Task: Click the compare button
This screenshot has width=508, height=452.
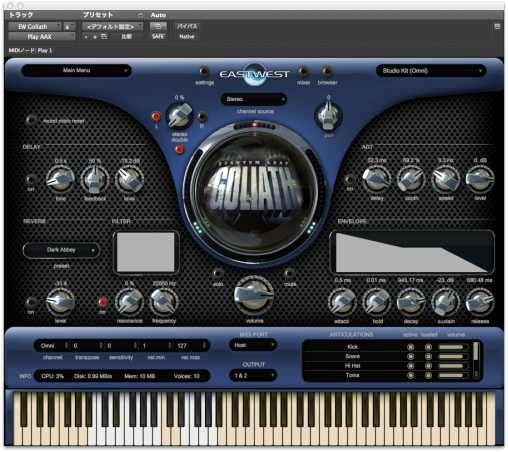Action: click(127, 37)
